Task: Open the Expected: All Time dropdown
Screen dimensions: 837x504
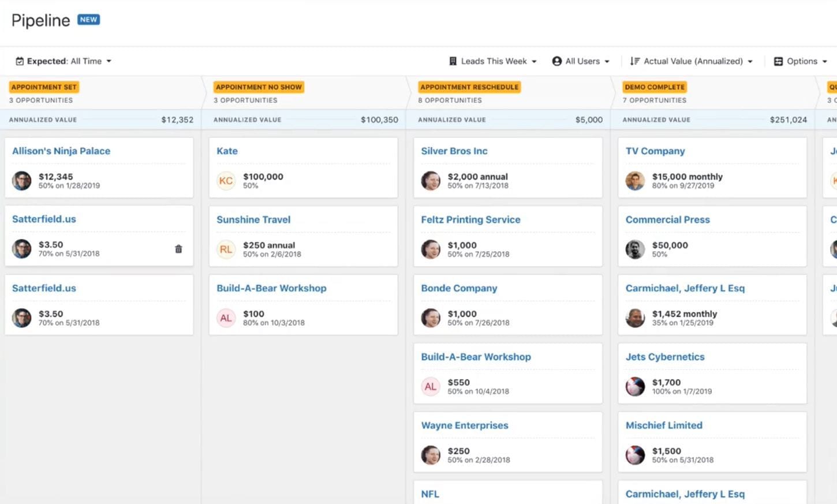Action: point(63,61)
